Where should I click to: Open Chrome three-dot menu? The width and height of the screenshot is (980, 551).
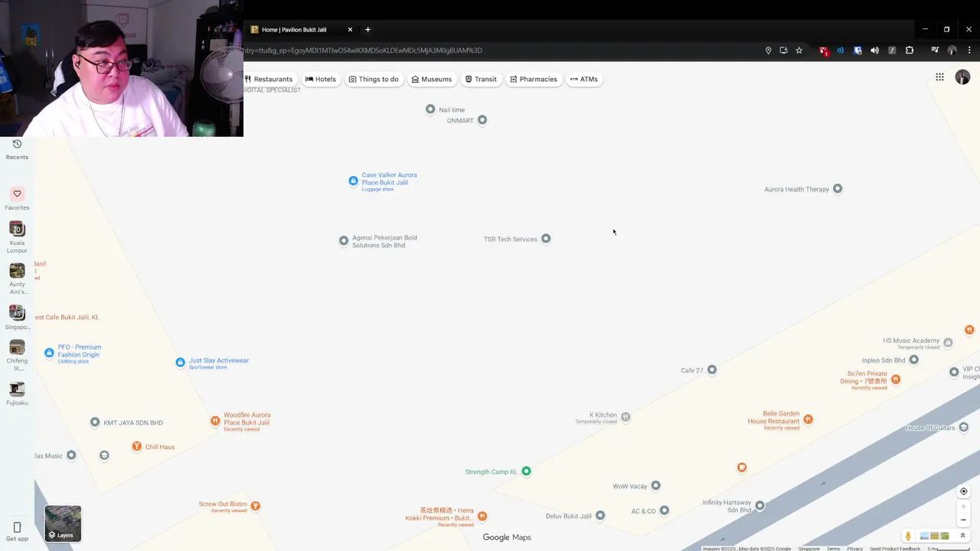coord(969,51)
